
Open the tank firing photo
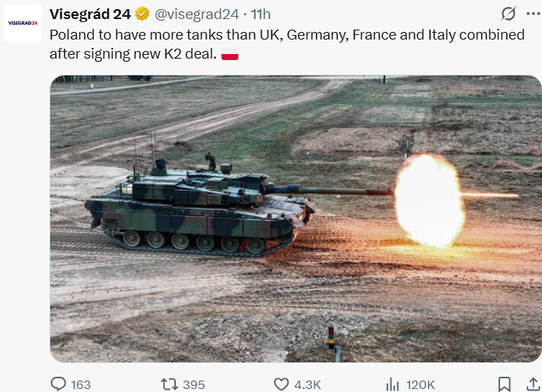coord(296,218)
